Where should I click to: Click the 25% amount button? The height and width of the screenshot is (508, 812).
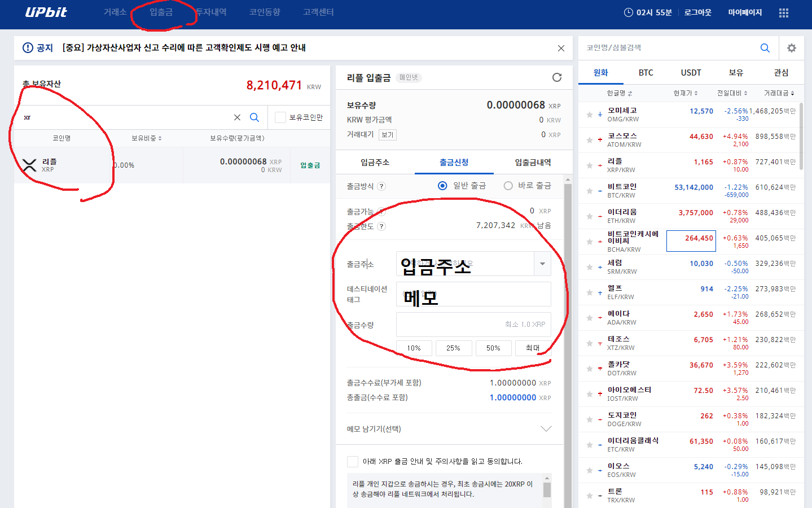pyautogui.click(x=454, y=348)
